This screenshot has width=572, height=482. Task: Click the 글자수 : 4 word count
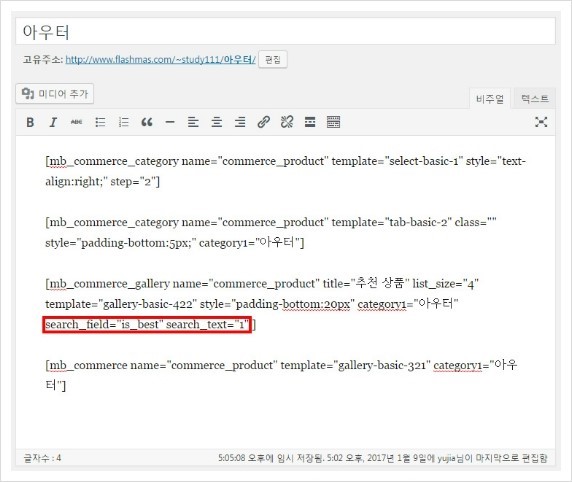click(x=42, y=458)
